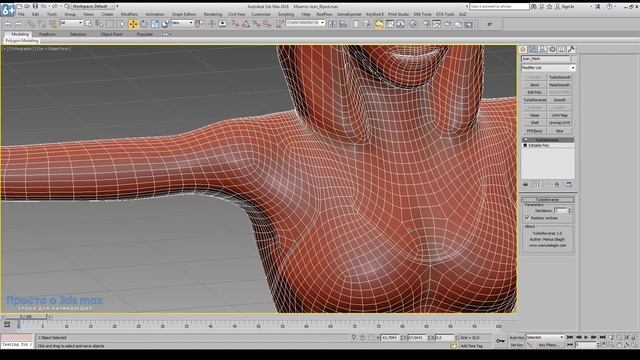Select the Select and Rotate tool
The image size is (640, 360).
[144, 24]
